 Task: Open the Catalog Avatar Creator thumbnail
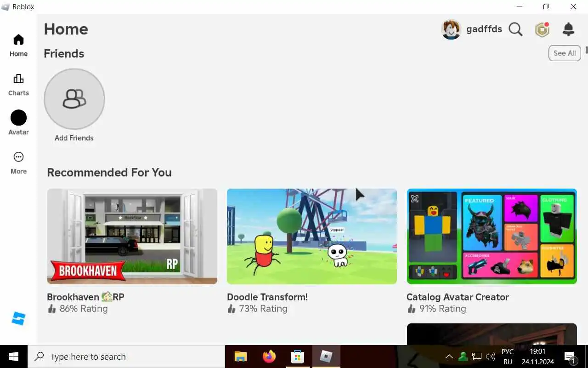(492, 236)
